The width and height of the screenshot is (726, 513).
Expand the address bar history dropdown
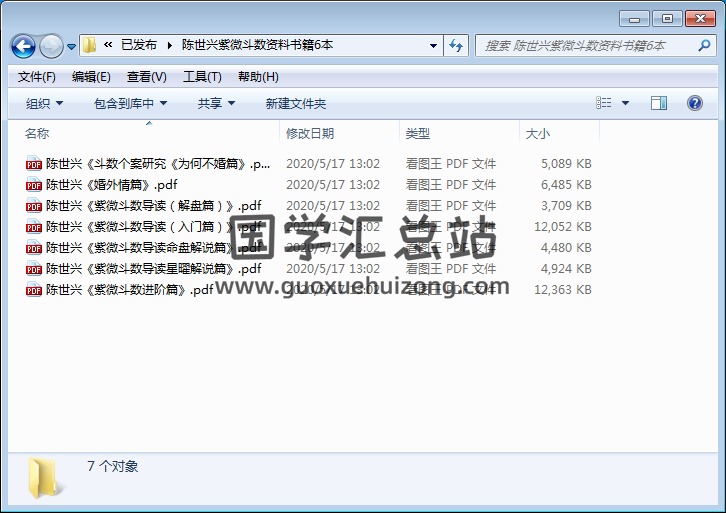[433, 45]
